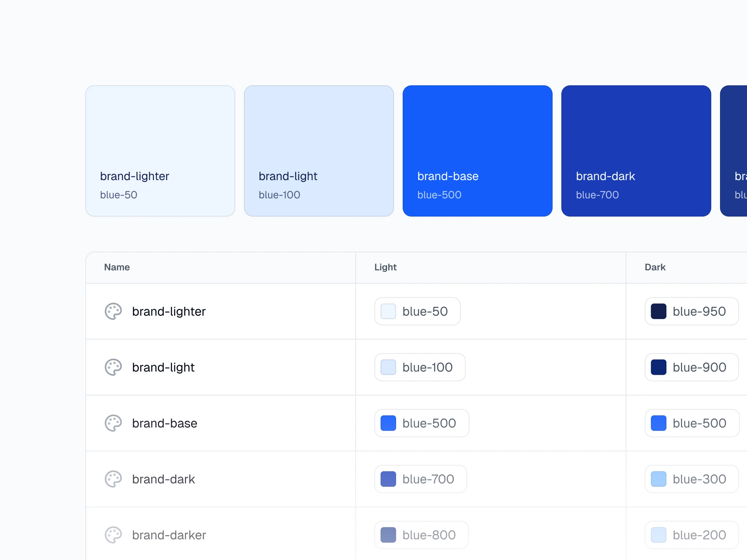Viewport: 747px width, 560px height.
Task: Select the brand-light color card
Action: pos(319,151)
